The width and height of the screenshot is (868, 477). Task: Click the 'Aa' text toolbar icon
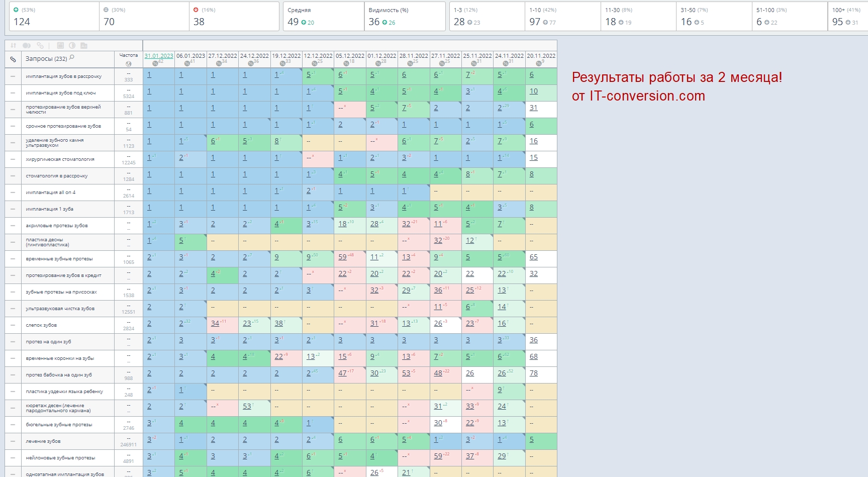pos(84,45)
